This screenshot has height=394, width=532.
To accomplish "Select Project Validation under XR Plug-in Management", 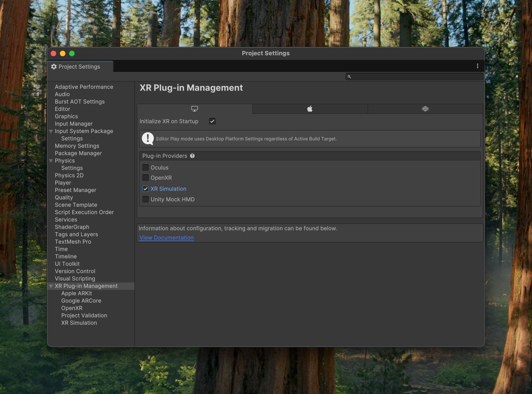I will (x=84, y=315).
